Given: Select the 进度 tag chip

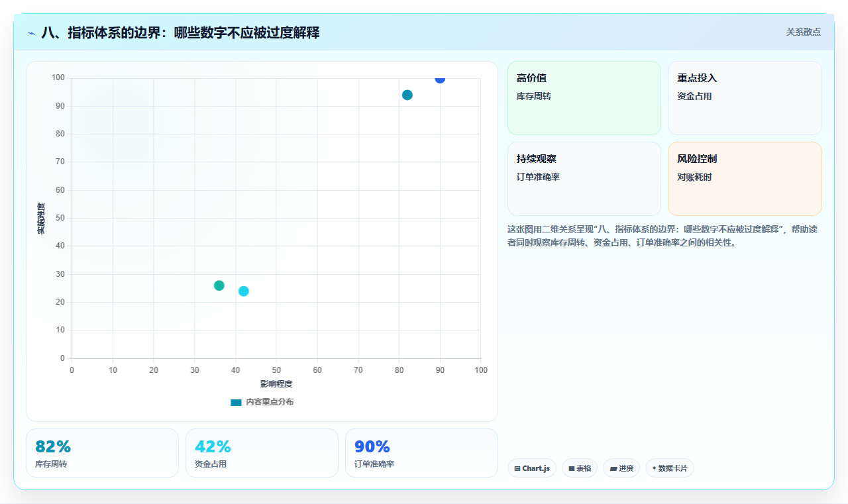Looking at the screenshot, I should [x=621, y=468].
